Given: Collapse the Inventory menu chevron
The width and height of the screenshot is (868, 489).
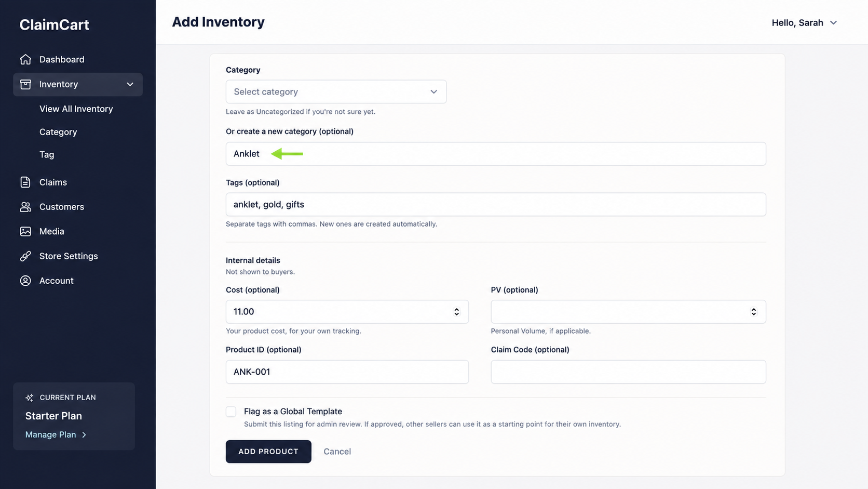Looking at the screenshot, I should click(x=130, y=84).
